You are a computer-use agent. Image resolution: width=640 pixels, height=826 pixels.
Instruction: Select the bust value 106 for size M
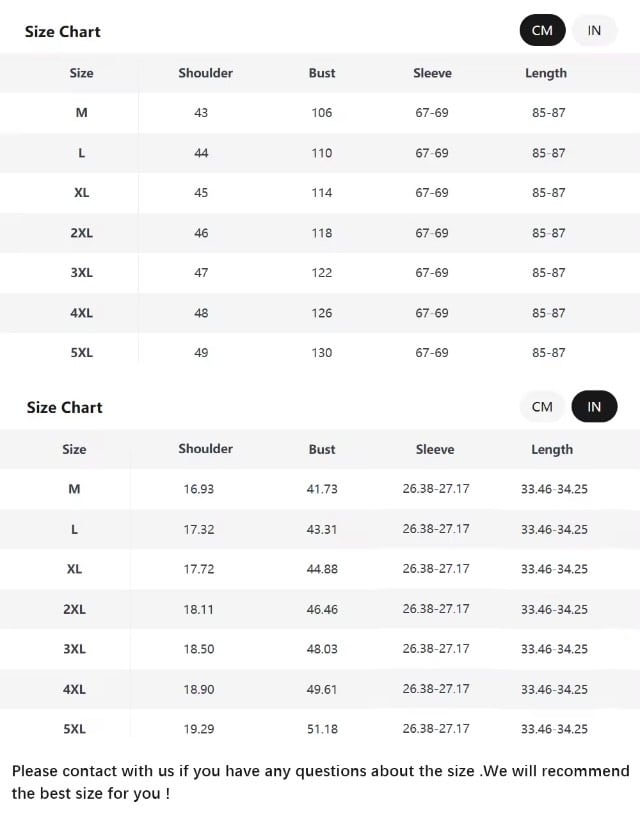321,113
